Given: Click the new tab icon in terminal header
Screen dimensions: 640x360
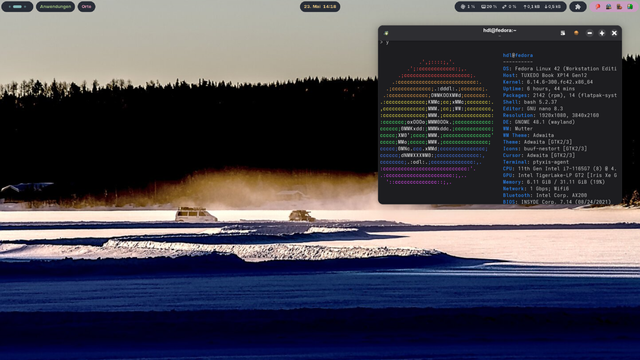Looking at the screenshot, I should pos(386,33).
